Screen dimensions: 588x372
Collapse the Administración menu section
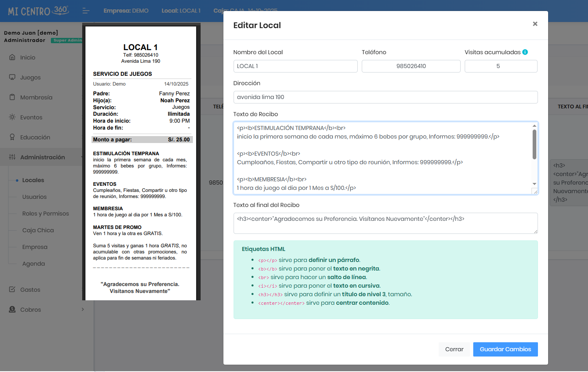coord(42,157)
